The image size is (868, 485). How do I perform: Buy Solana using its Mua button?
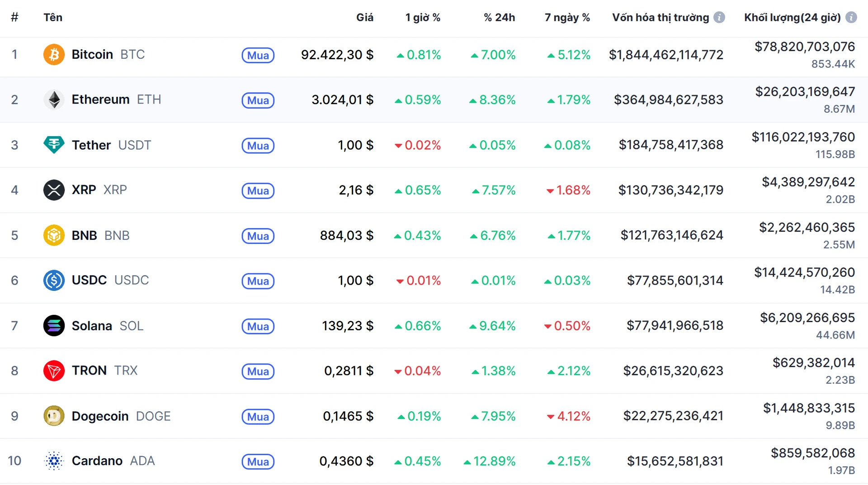click(258, 326)
